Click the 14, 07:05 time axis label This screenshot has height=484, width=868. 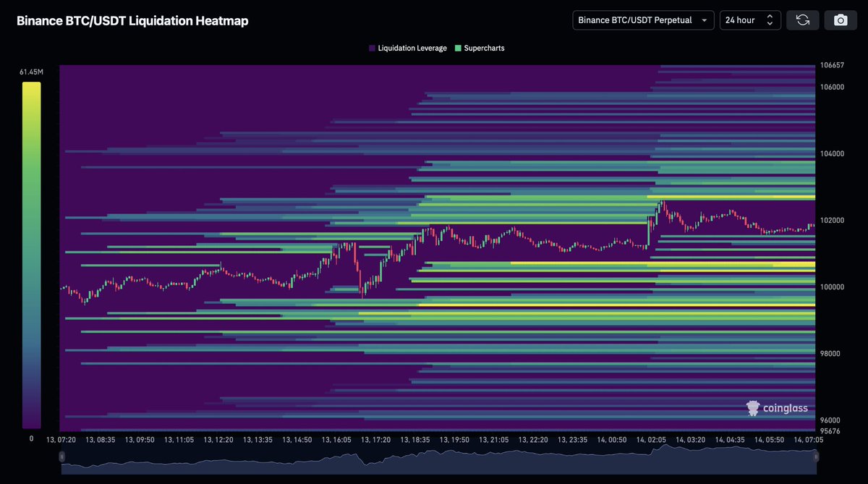click(x=807, y=439)
